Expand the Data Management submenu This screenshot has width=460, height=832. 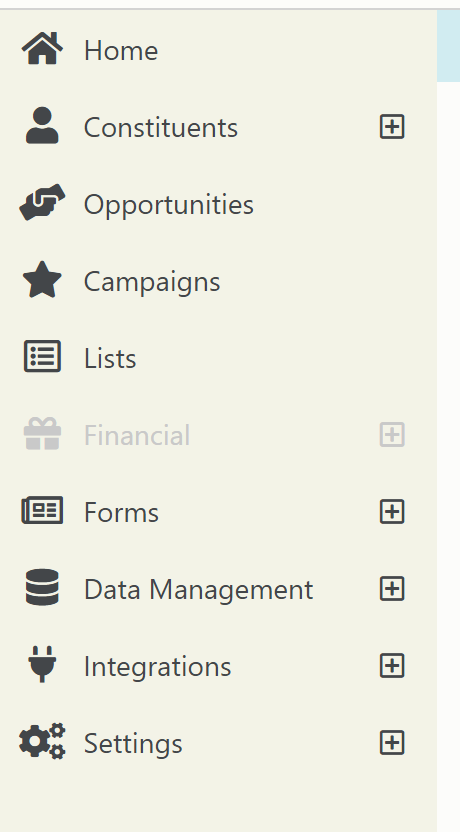(392, 588)
